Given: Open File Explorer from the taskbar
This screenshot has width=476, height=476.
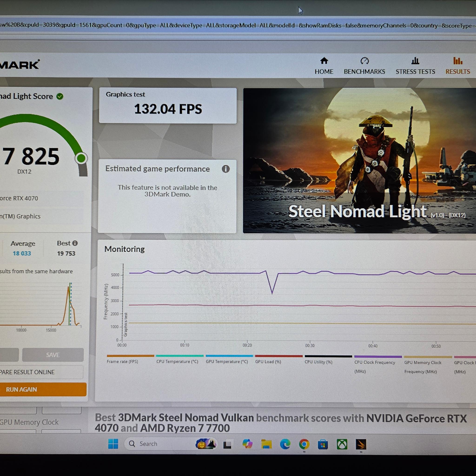Looking at the screenshot, I should tap(266, 444).
